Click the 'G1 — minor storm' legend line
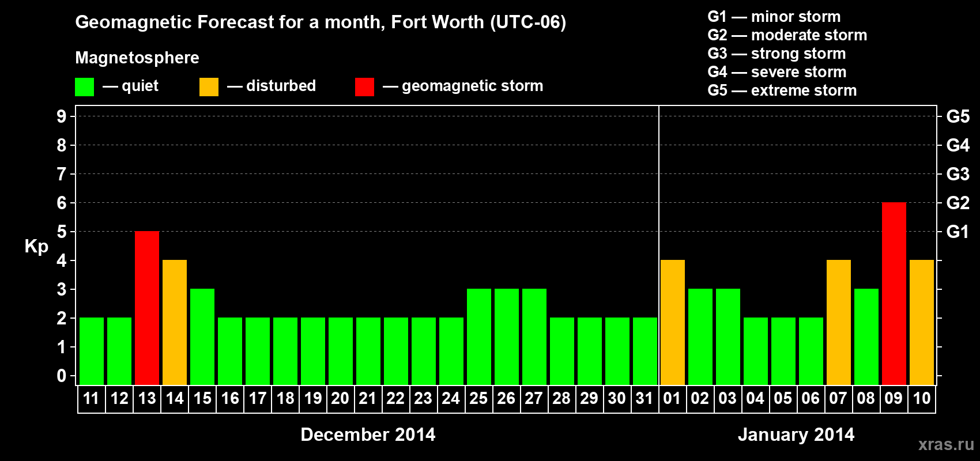Screen dimensions: 980x461 (774, 17)
